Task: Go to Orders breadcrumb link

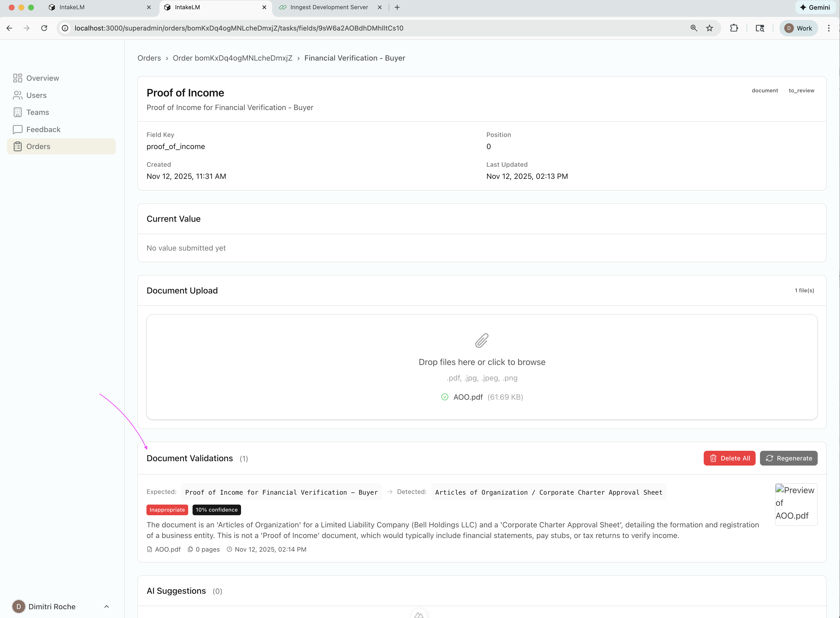Action: [x=149, y=58]
